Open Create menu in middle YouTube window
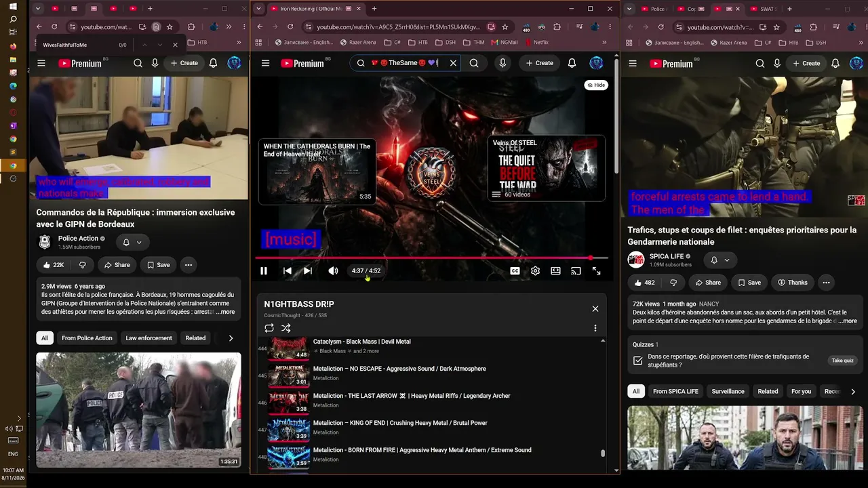 click(540, 63)
